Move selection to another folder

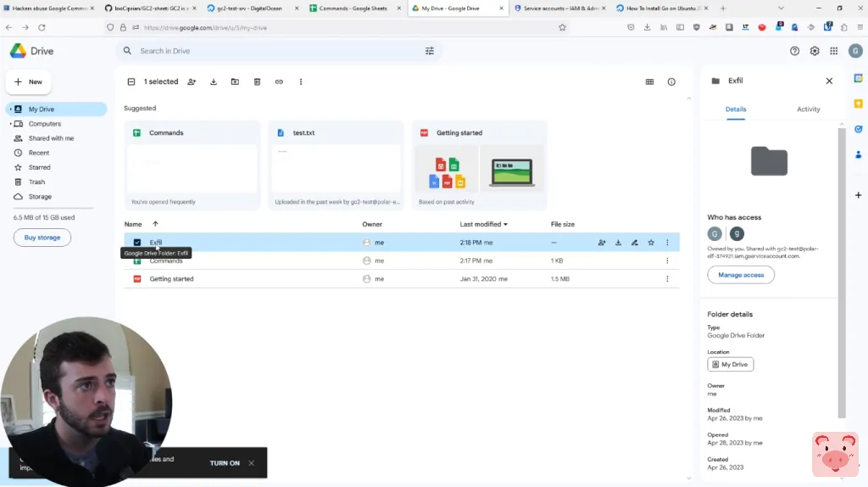pos(236,81)
